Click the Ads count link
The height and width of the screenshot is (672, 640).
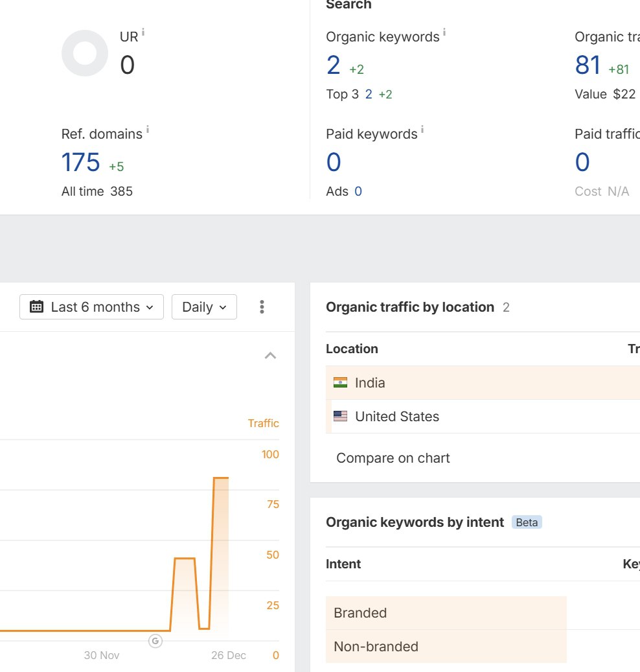pyautogui.click(x=358, y=191)
